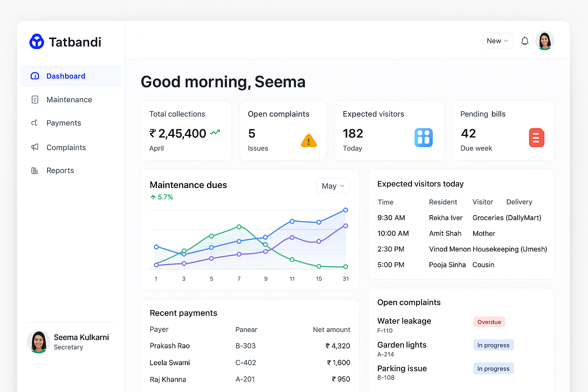Click the Overdue badge on Water leakage
The width and height of the screenshot is (588, 392).
(x=489, y=322)
